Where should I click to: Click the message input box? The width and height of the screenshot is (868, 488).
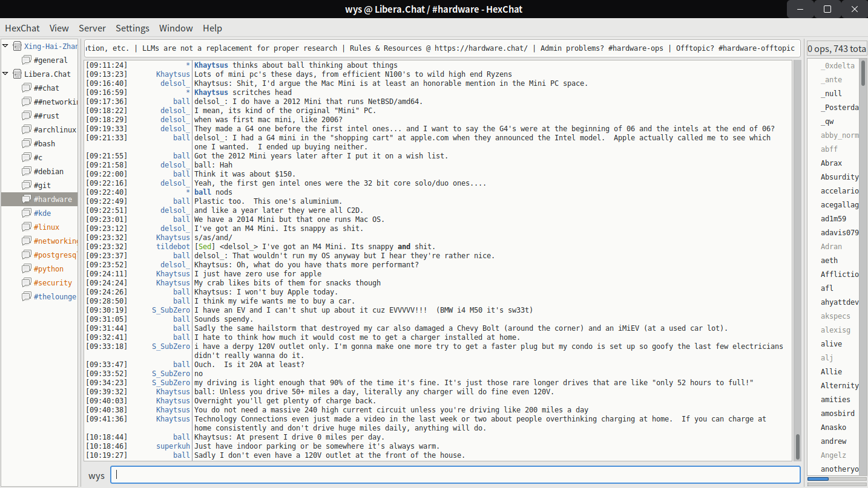click(454, 475)
